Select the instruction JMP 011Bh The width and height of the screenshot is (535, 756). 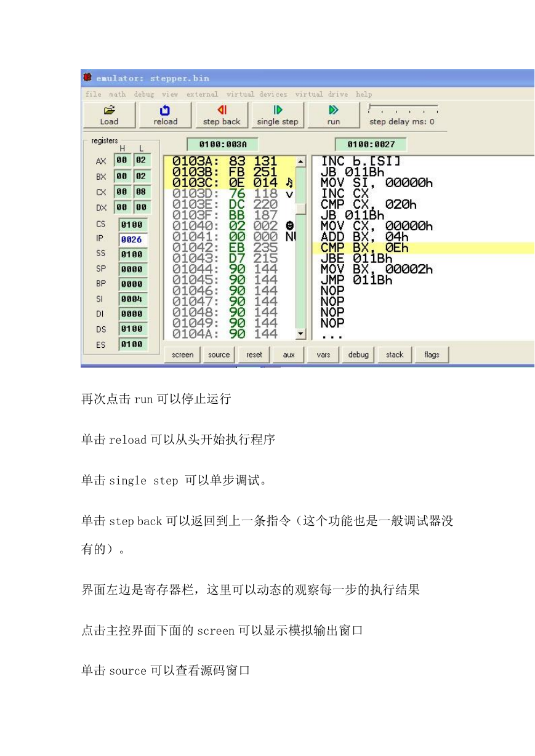pos(356,279)
